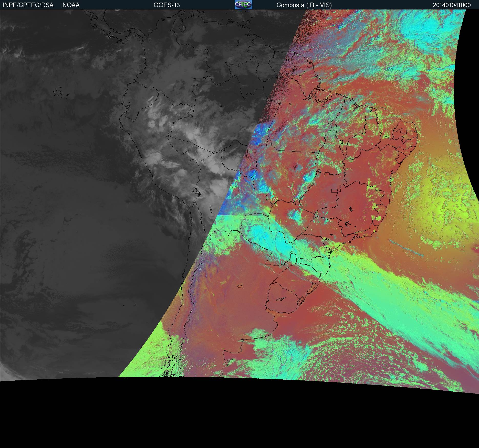Click the CPTEC logo in header
The height and width of the screenshot is (448, 479).
click(243, 5)
